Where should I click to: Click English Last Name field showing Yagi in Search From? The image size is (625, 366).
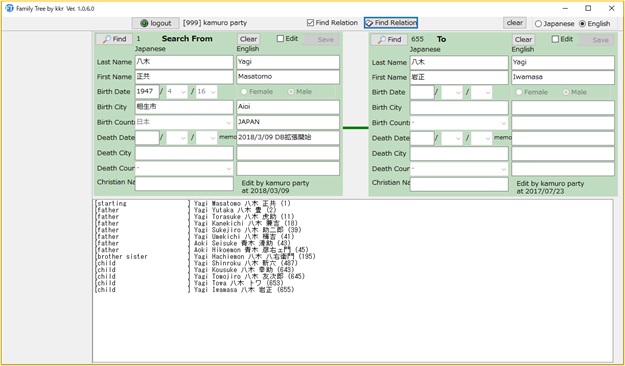point(288,62)
